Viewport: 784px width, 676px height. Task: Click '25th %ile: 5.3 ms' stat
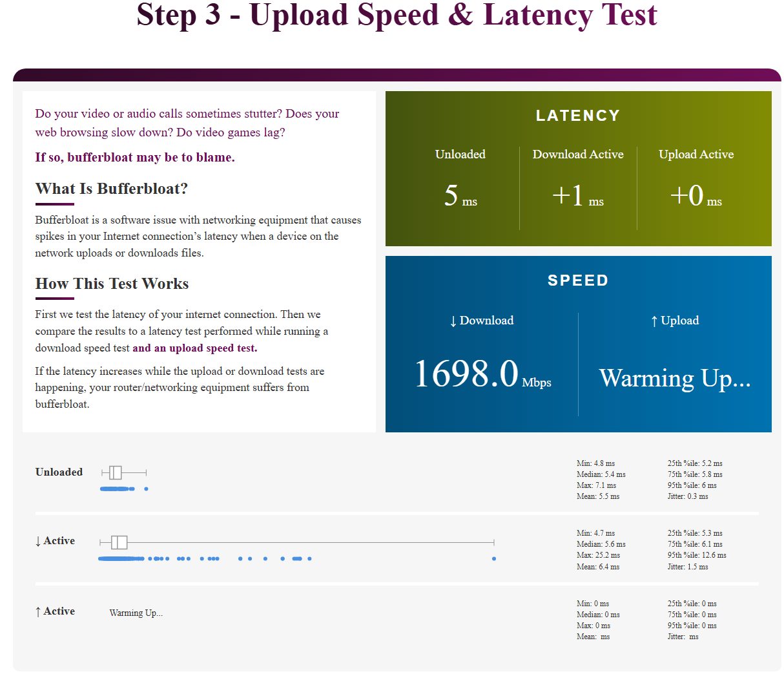[695, 533]
